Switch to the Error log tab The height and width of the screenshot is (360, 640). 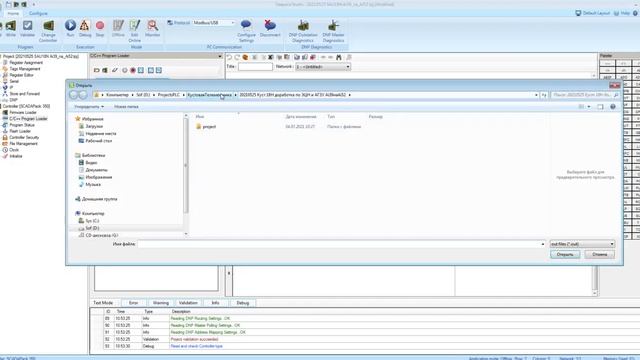click(x=133, y=303)
